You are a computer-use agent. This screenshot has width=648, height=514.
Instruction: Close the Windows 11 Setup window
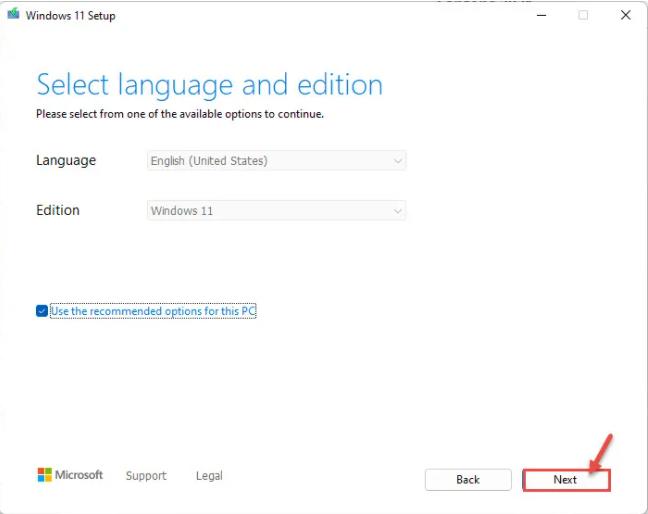pyautogui.click(x=626, y=15)
